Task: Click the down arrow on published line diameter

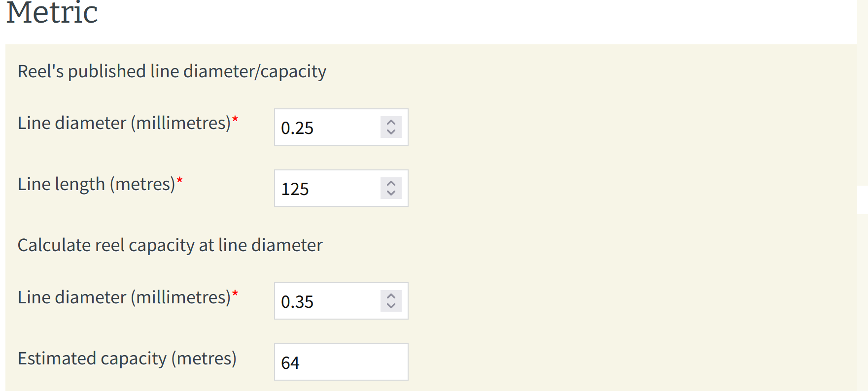Action: 391,132
